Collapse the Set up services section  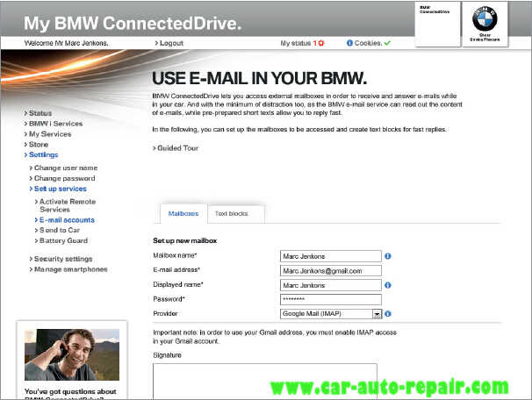[x=58, y=189]
